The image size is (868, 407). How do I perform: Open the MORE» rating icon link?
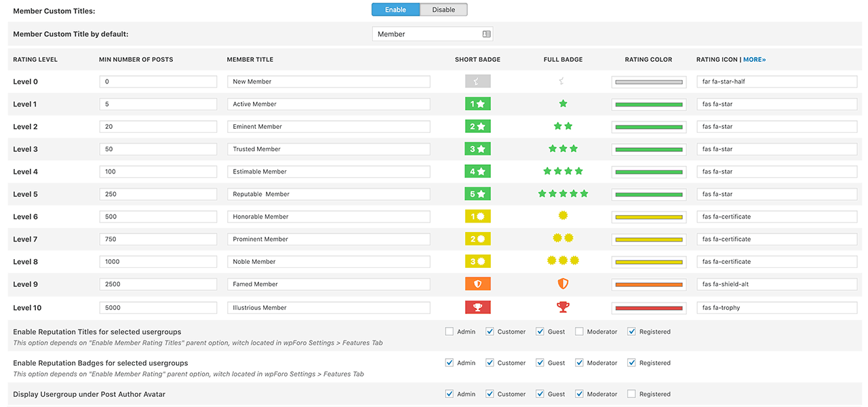pyautogui.click(x=754, y=60)
